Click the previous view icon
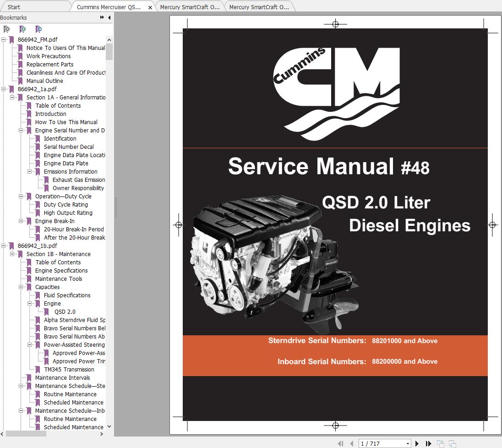Screen dimensions: 502x448 pos(440,443)
